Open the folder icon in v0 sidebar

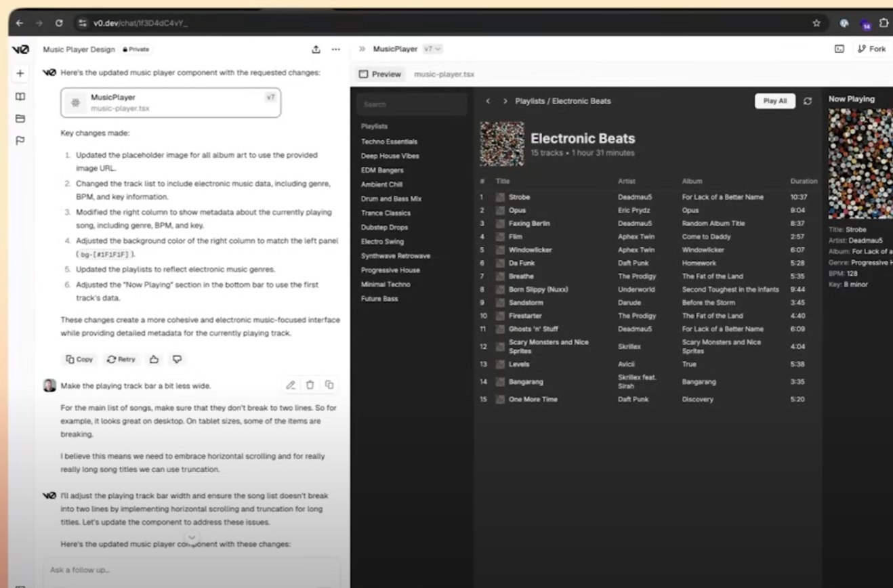pos(20,119)
